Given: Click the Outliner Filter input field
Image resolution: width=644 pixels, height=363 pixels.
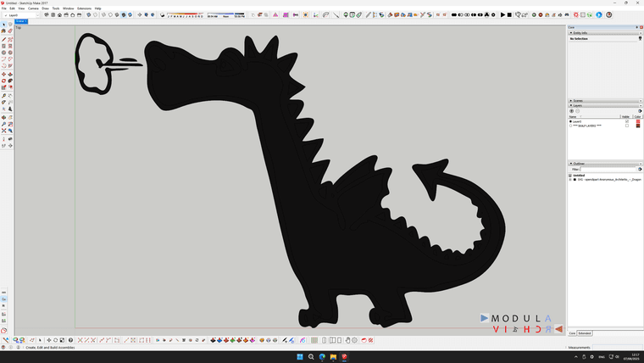Looking at the screenshot, I should point(608,170).
